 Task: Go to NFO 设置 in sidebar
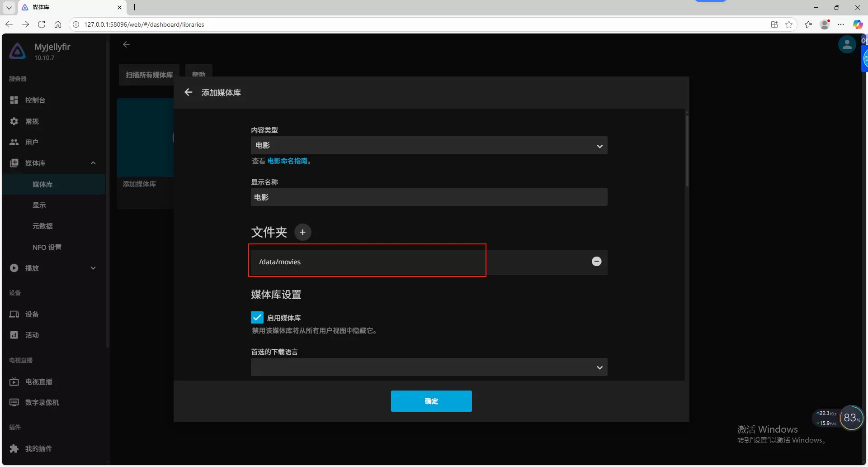click(x=47, y=248)
